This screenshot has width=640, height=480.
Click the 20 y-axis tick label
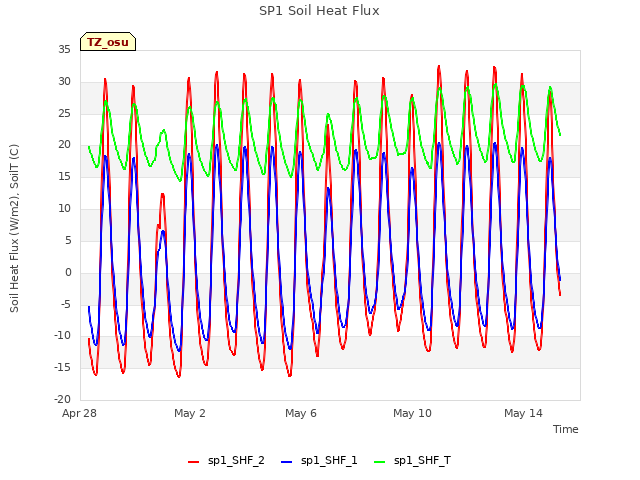pos(64,144)
